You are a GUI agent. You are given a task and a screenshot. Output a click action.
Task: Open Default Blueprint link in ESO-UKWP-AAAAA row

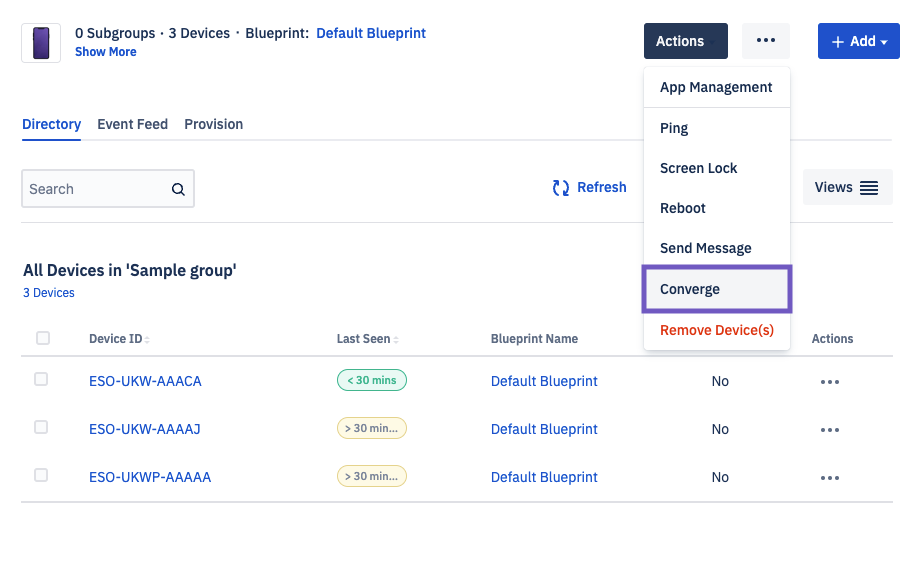(544, 477)
